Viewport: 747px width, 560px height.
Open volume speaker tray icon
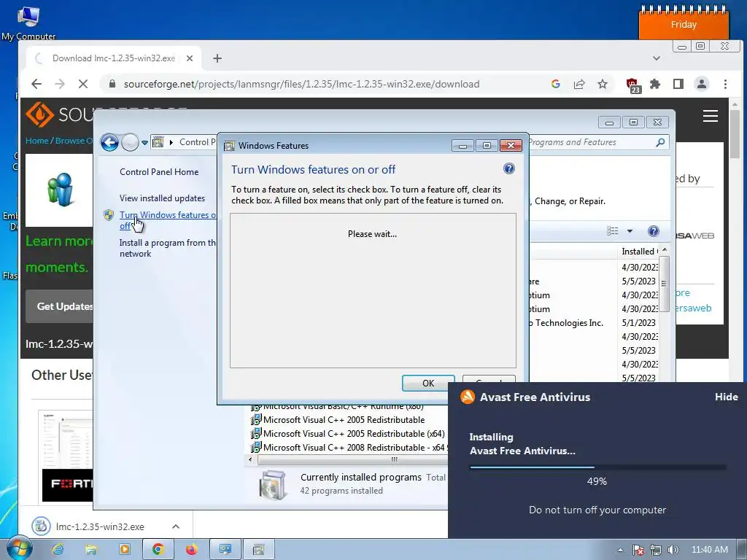673,550
